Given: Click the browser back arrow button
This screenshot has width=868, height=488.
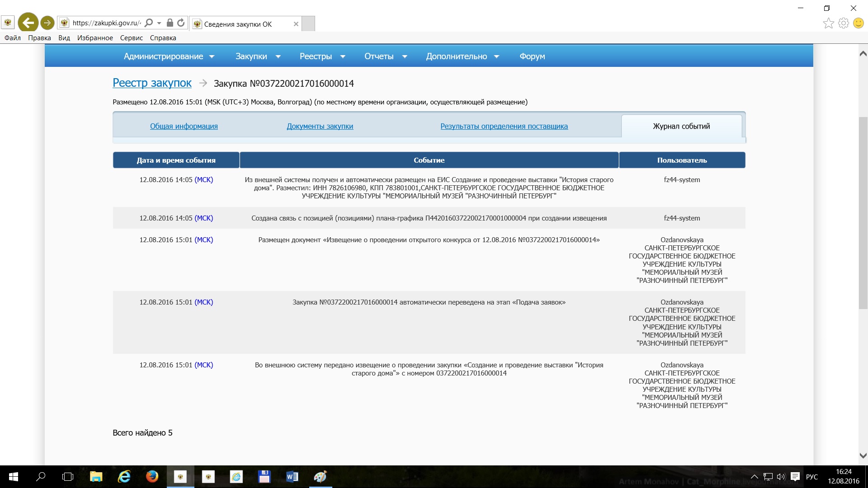Looking at the screenshot, I should point(28,23).
